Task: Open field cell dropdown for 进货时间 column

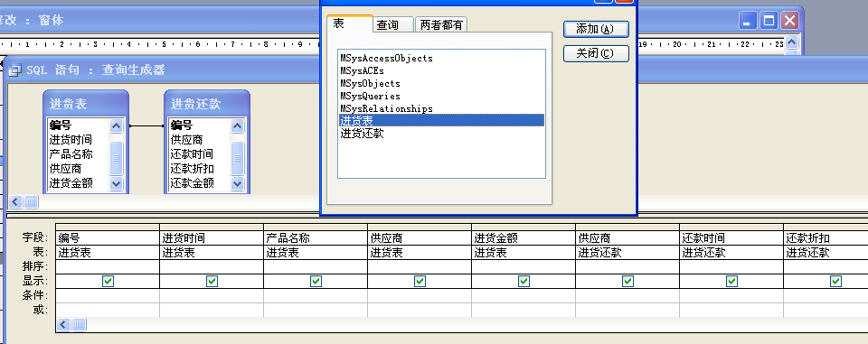Action: point(212,238)
